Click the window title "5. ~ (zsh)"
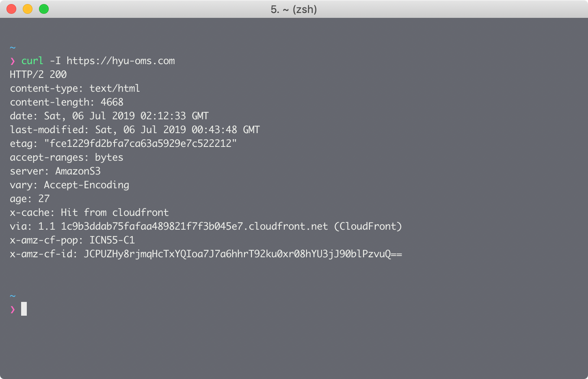The width and height of the screenshot is (588, 379). tap(294, 9)
